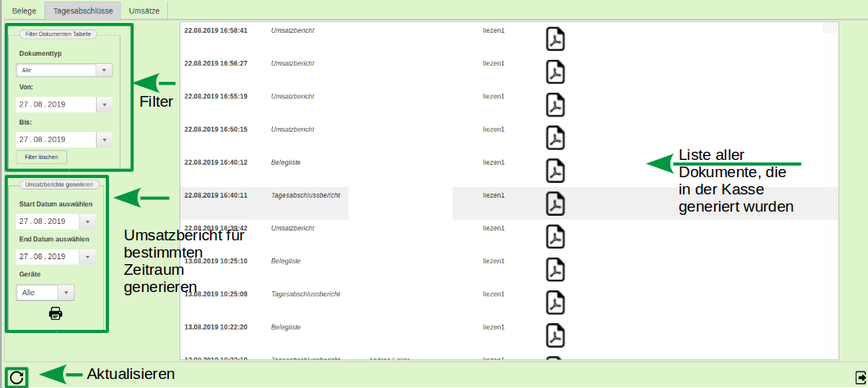Screen dimensions: 868x388
Task: Open the Geräte dropdown
Action: pyautogui.click(x=66, y=293)
